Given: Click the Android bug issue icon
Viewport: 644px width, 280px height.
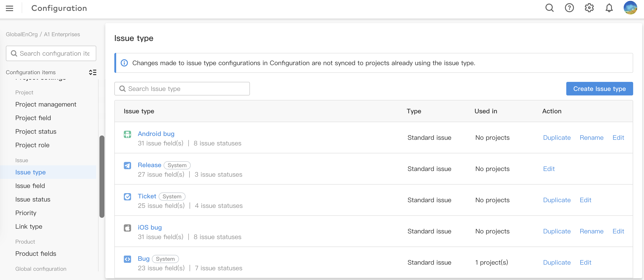Looking at the screenshot, I should [127, 134].
